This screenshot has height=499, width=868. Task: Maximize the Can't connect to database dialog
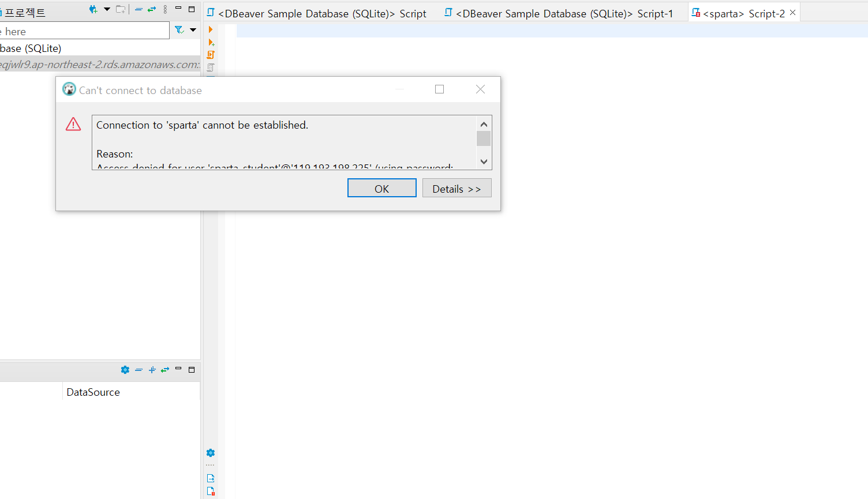440,89
